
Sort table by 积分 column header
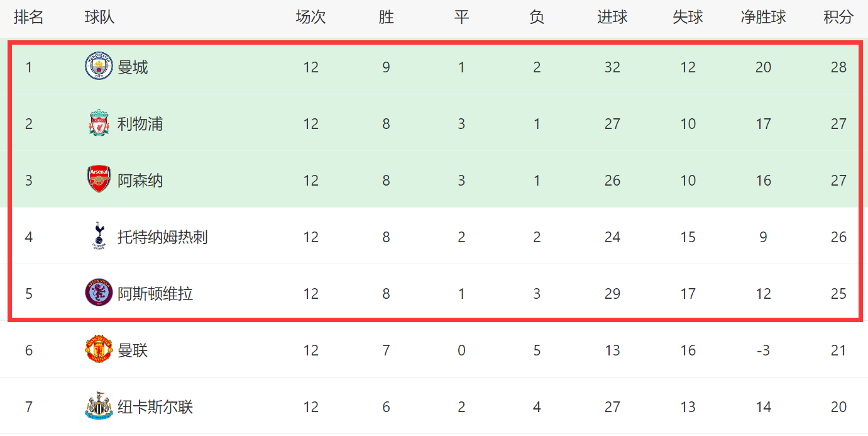(838, 18)
